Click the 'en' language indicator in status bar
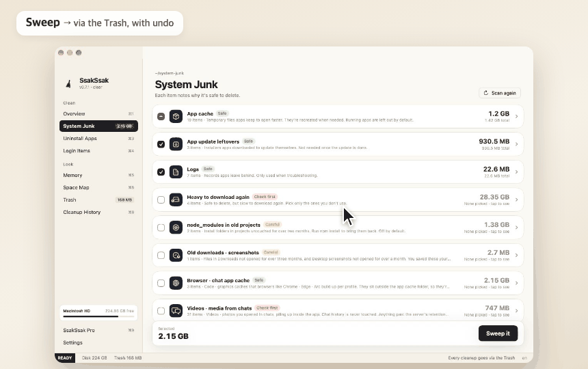 click(524, 358)
